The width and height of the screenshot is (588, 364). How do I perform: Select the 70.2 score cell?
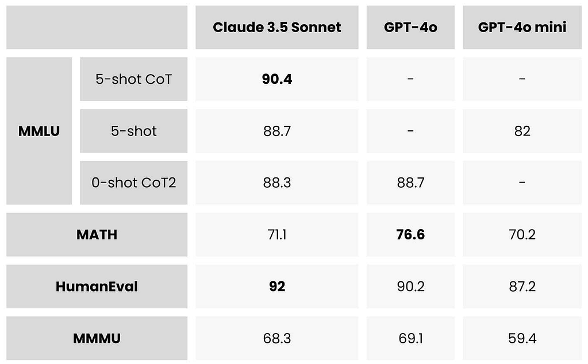click(522, 234)
